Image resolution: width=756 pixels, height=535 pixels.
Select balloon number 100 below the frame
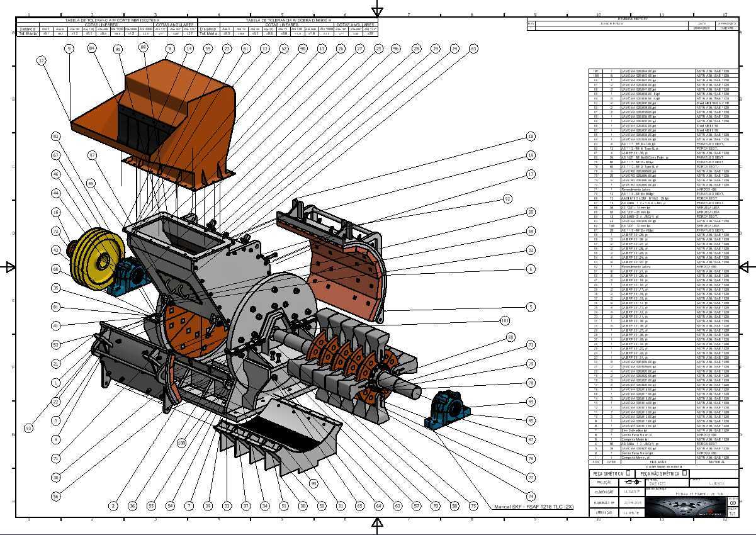coord(181,443)
